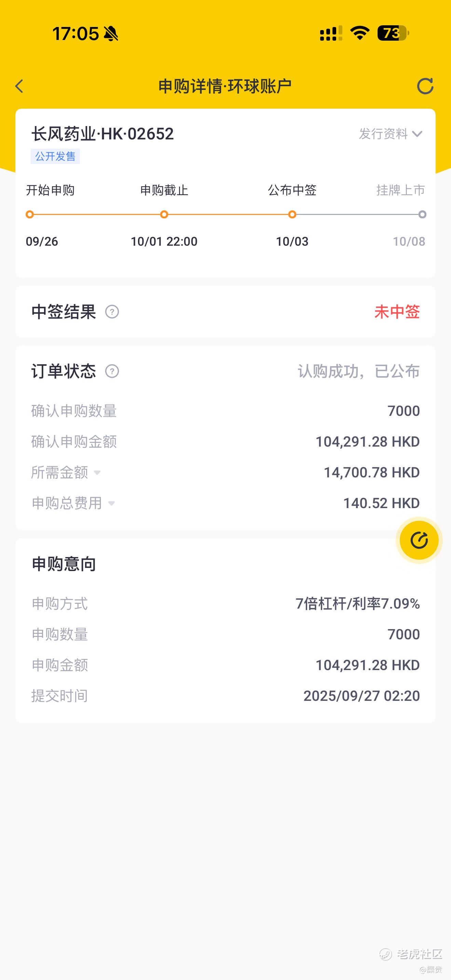This screenshot has height=980, width=451.
Task: Tap the 7倍杠杆/利率7.09% value
Action: (x=358, y=604)
